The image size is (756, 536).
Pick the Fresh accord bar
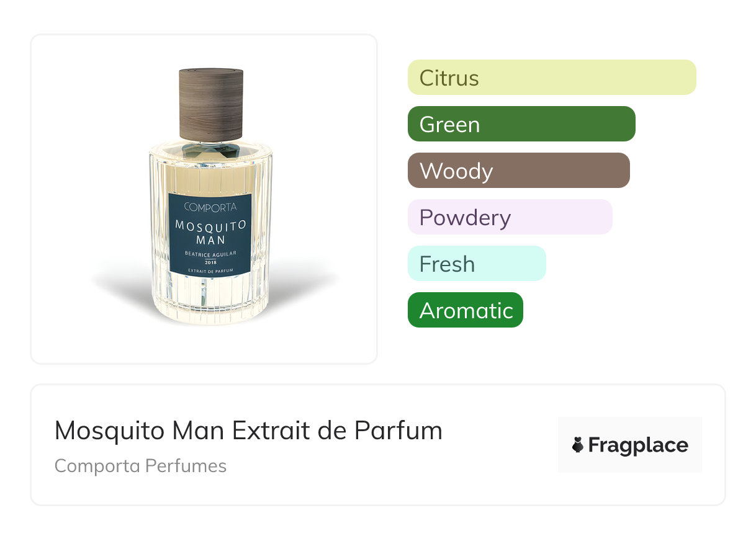(477, 264)
